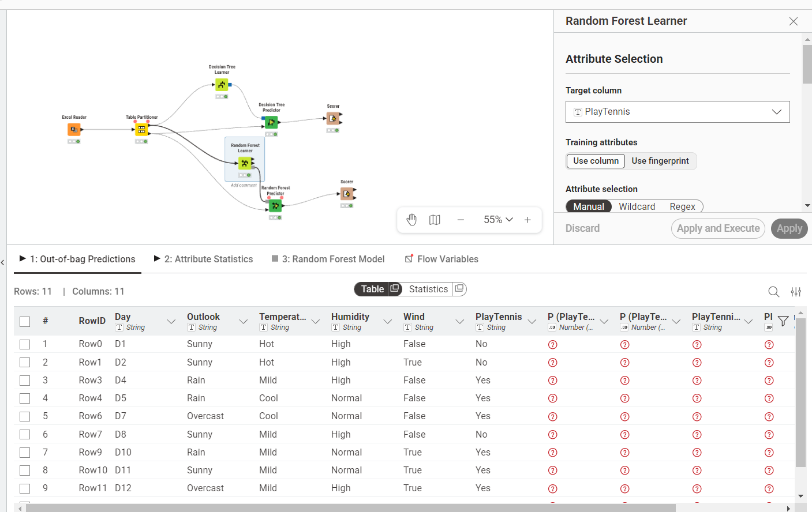Image resolution: width=812 pixels, height=512 pixels.
Task: Open the Target column dropdown
Action: [x=678, y=112]
